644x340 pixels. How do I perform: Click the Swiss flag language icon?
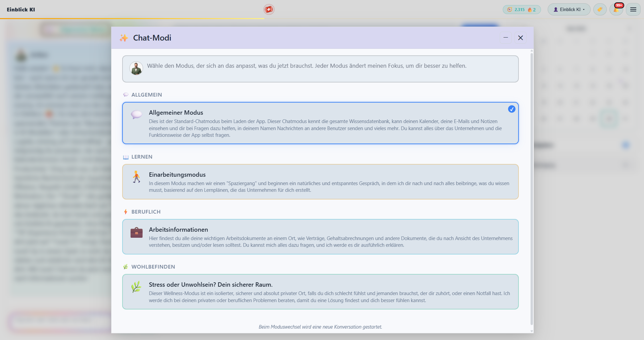point(269,9)
